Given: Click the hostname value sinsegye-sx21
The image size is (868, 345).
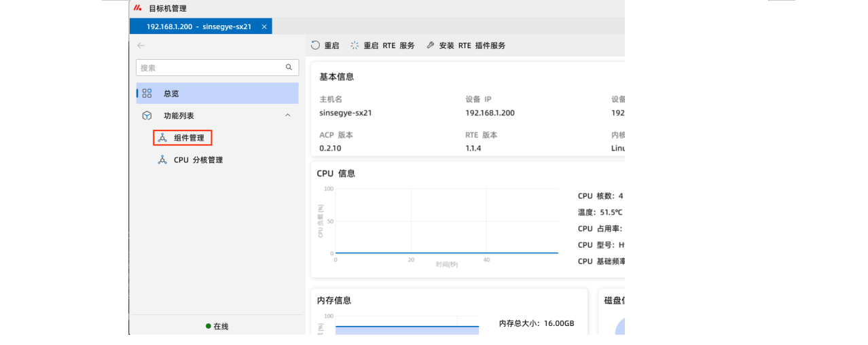Looking at the screenshot, I should click(345, 113).
